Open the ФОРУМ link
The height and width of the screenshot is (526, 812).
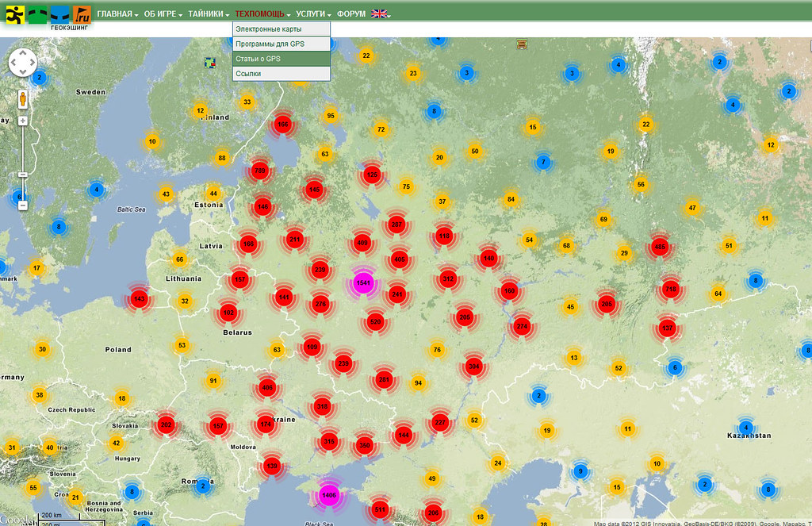pyautogui.click(x=351, y=13)
